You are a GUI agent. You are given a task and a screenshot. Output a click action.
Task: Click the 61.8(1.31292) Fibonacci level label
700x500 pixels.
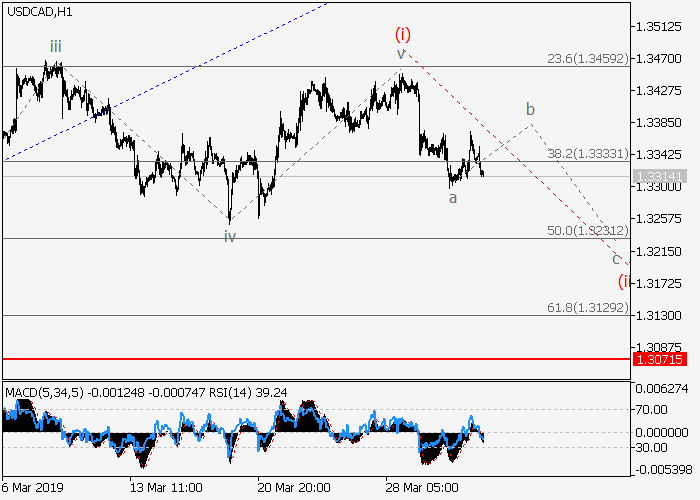tap(589, 307)
